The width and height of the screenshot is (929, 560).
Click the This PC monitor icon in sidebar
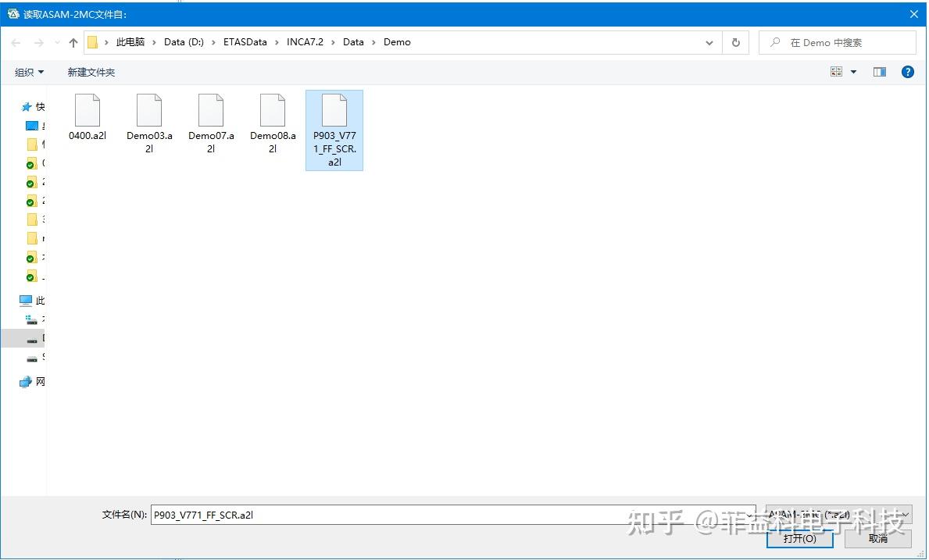tap(24, 300)
